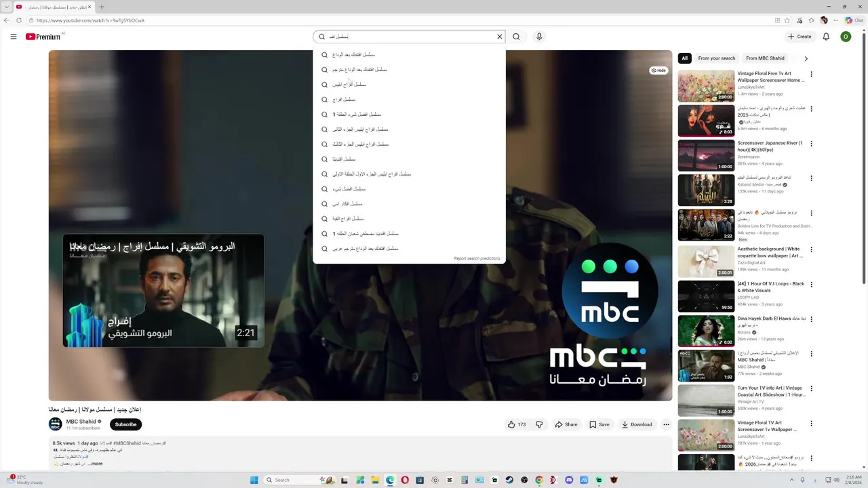The height and width of the screenshot is (488, 868).
Task: Select the All filter chip
Action: pos(684,58)
